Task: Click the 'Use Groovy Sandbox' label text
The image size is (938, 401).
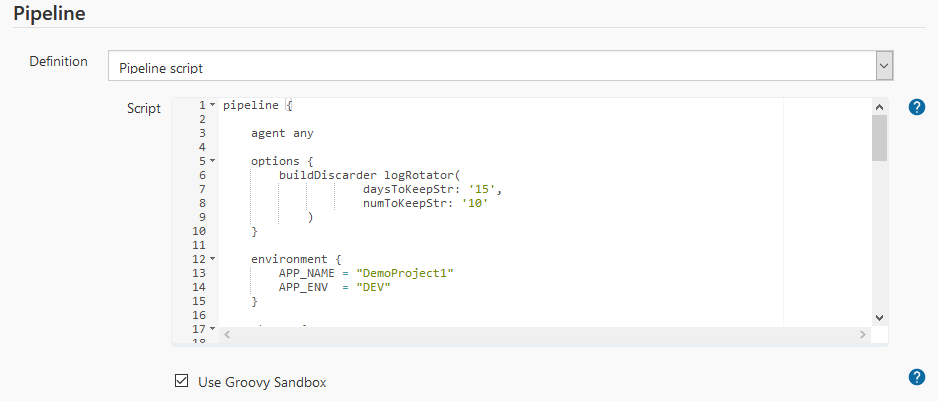Action: tap(262, 382)
